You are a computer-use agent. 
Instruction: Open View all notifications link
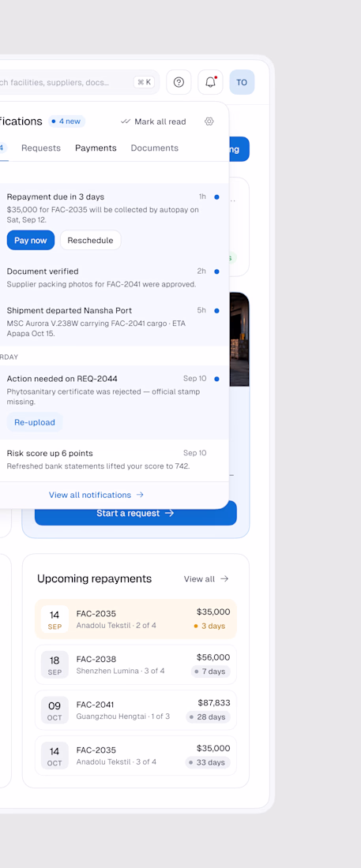click(96, 495)
